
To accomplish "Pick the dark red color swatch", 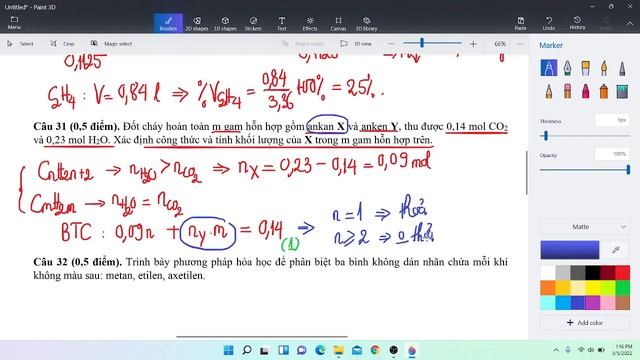I will click(x=607, y=273).
